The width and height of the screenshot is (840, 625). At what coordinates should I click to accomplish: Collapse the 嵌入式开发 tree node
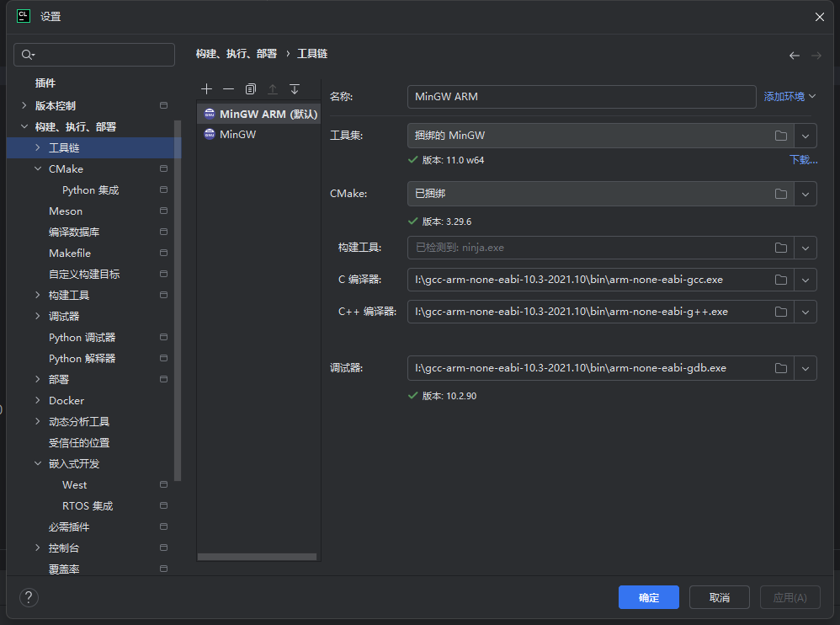pos(38,463)
